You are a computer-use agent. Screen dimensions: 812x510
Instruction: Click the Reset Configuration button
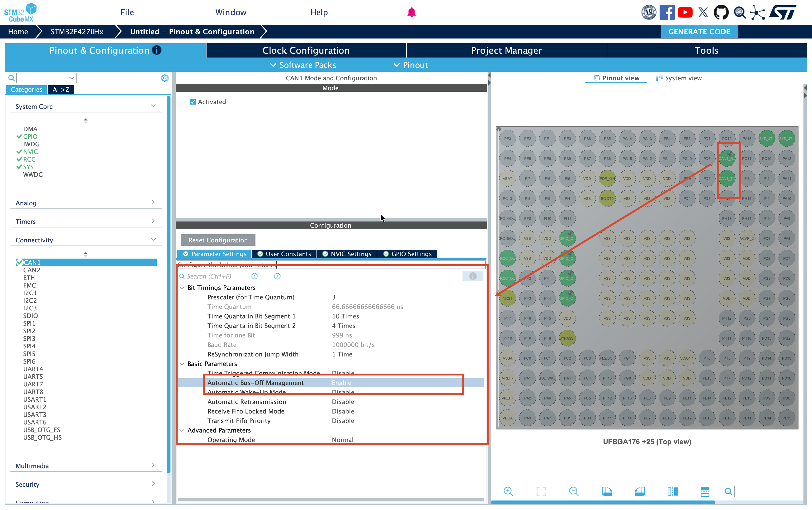218,240
